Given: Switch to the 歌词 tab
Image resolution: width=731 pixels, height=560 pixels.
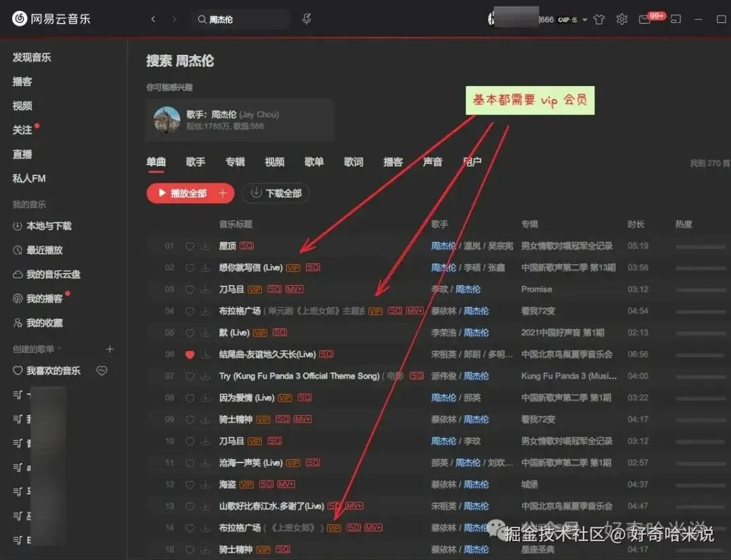Looking at the screenshot, I should 353,162.
